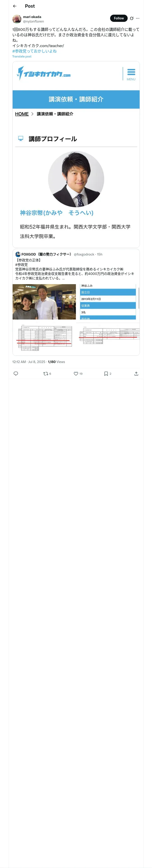The width and height of the screenshot is (152, 868).
Task: Bookmark the post via bookmark icon
Action: pos(106,373)
